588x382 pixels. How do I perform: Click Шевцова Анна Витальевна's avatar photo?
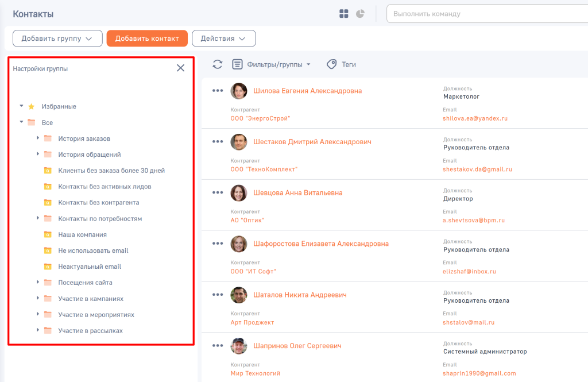239,193
